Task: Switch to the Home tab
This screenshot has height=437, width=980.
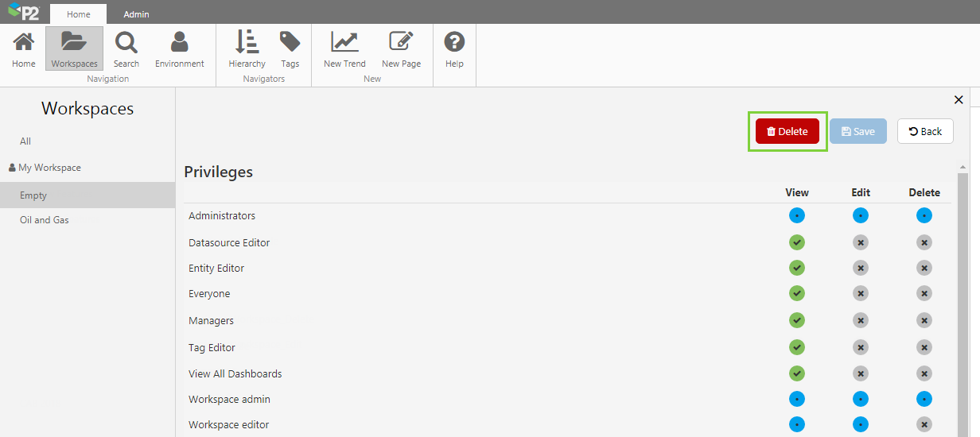Action: (x=79, y=14)
